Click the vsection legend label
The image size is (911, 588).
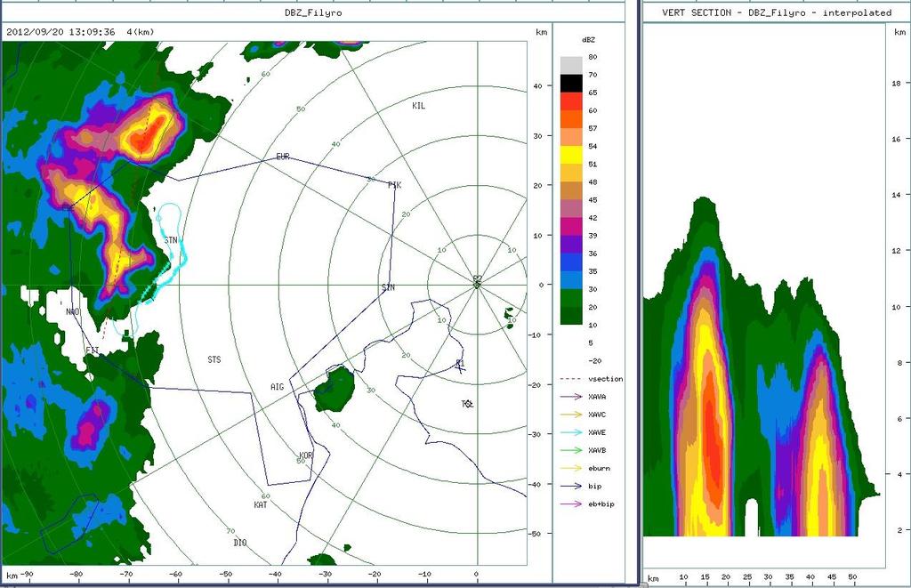(x=605, y=379)
